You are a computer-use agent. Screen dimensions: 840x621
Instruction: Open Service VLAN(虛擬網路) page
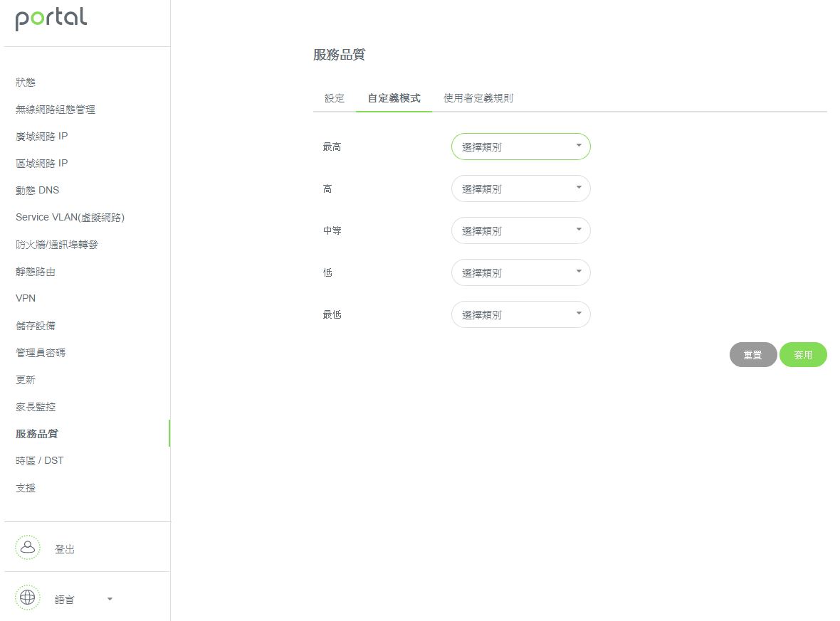coord(70,218)
